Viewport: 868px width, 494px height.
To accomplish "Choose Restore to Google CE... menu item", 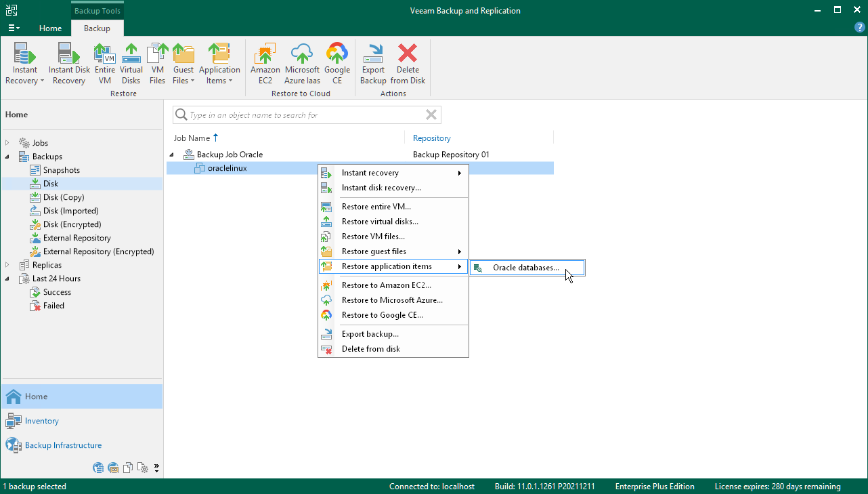I will tap(393, 315).
